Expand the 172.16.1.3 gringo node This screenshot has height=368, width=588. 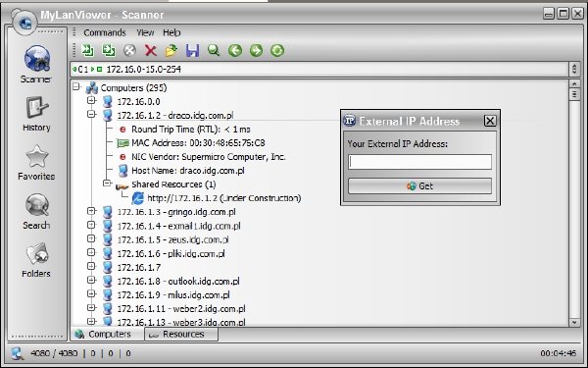point(91,211)
